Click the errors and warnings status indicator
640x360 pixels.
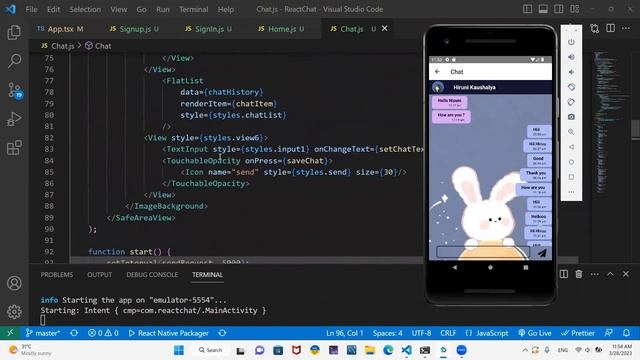[x=103, y=333]
